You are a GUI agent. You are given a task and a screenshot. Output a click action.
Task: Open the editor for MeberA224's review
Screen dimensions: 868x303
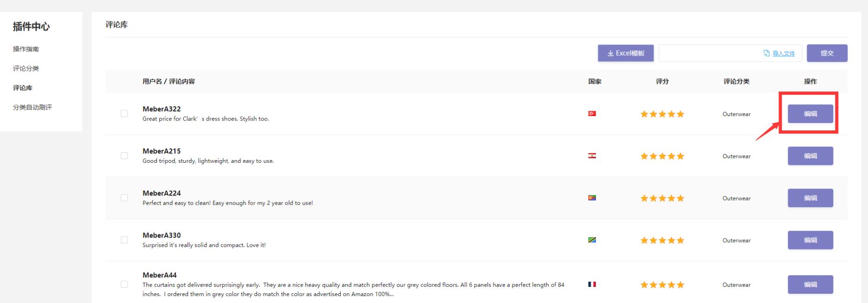click(810, 198)
